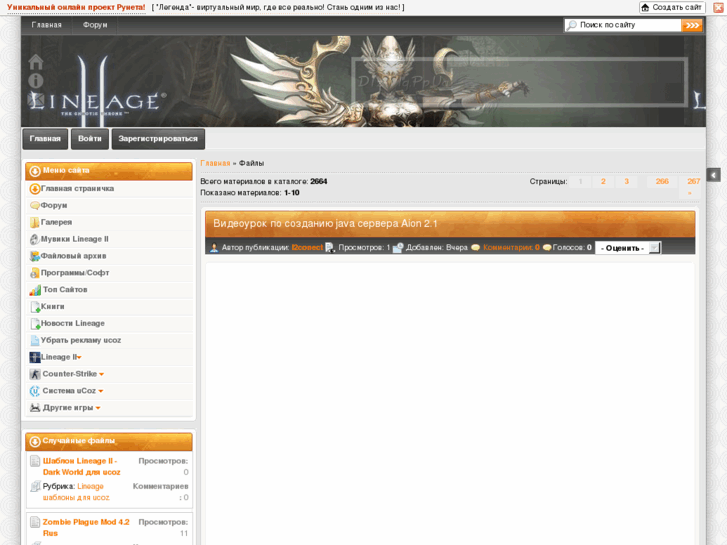727x545 pixels.
Task: Go to page 2 of files
Action: (x=603, y=182)
